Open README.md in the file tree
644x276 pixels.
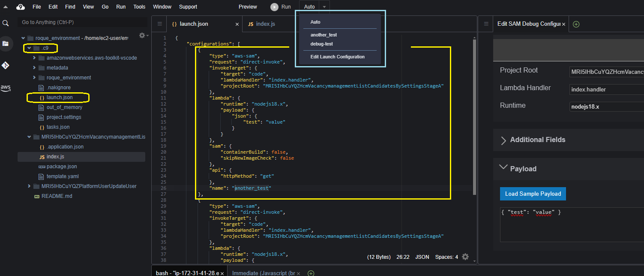click(x=57, y=196)
